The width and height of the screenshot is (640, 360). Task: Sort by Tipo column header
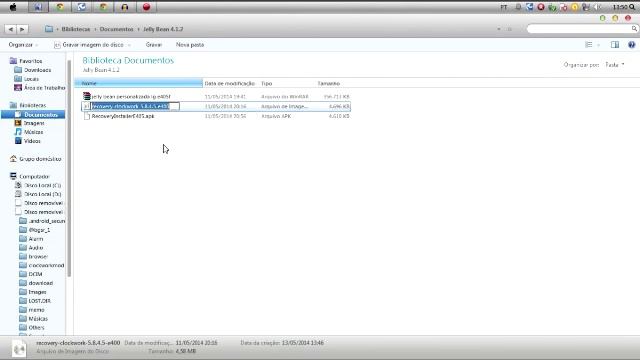coord(267,83)
